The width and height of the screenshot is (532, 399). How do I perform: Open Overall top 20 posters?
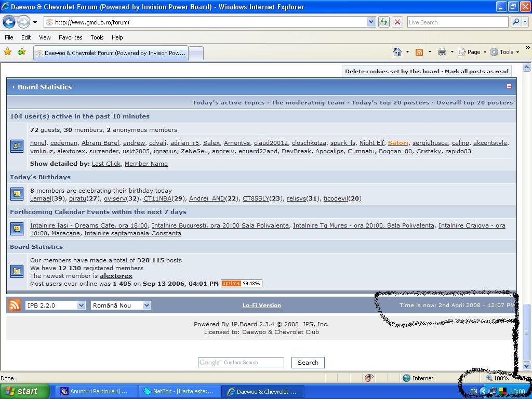474,102
